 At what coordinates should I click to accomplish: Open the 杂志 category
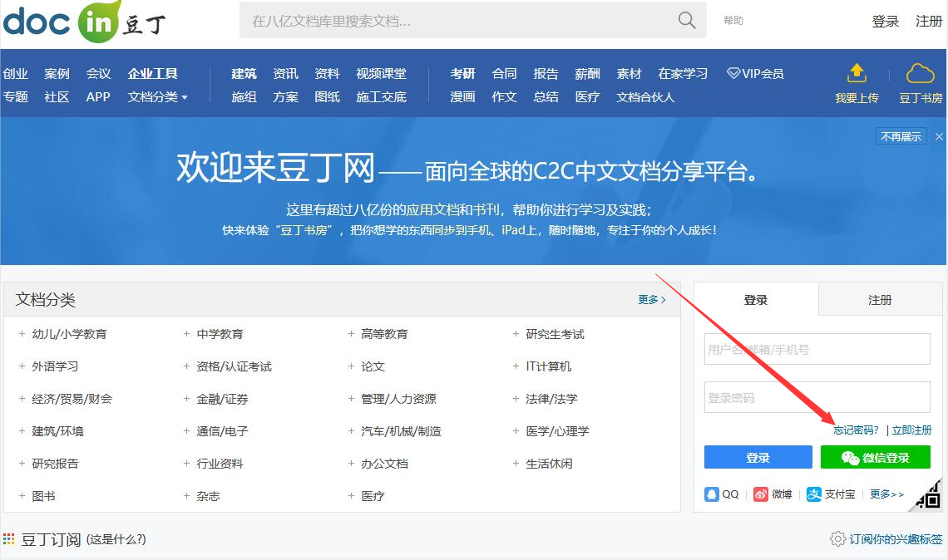click(208, 496)
